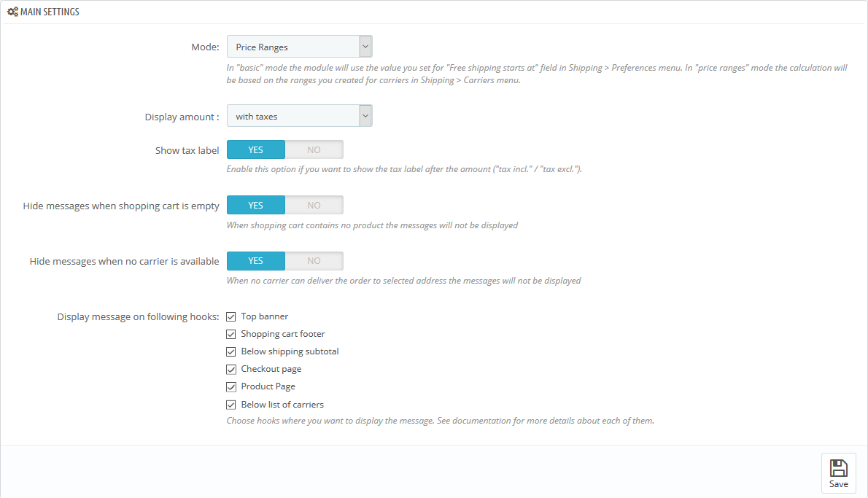Toggle the Product Page checkbox
This screenshot has height=498, width=868.
click(x=231, y=386)
